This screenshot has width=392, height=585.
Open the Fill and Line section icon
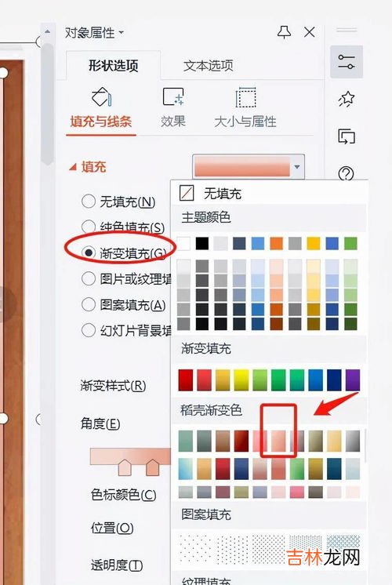point(101,97)
